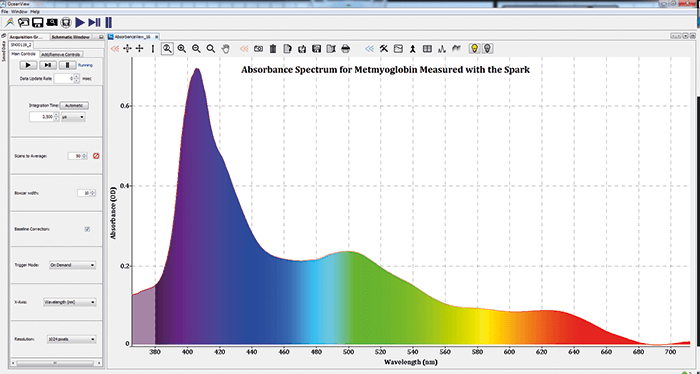Click the yellow light bulb icon
Image resolution: width=700 pixels, height=374 pixels.
tap(474, 48)
